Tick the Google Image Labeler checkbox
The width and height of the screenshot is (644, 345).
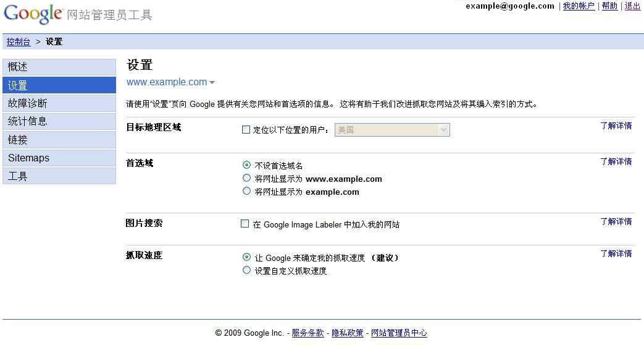[245, 224]
